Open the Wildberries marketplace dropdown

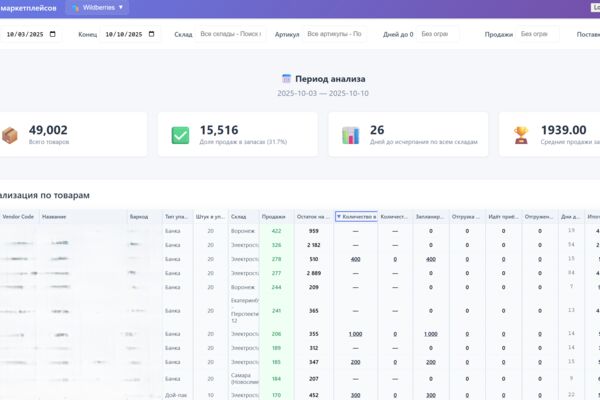point(97,7)
